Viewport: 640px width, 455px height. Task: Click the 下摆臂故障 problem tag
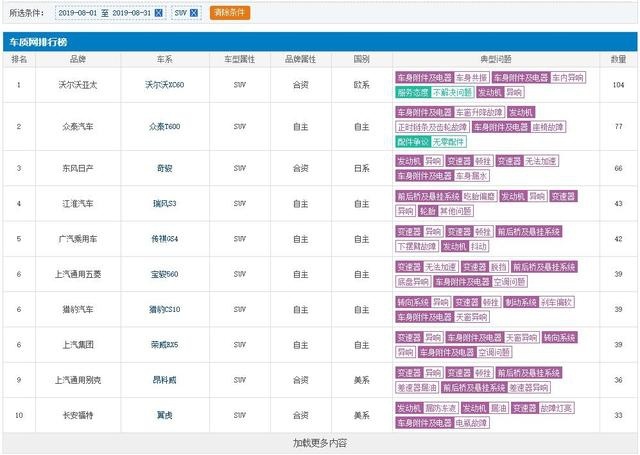(x=417, y=246)
